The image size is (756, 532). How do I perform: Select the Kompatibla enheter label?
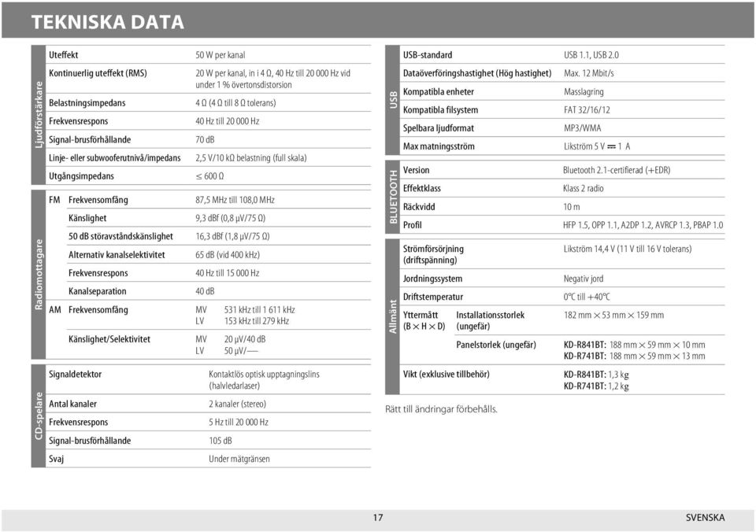tap(439, 91)
